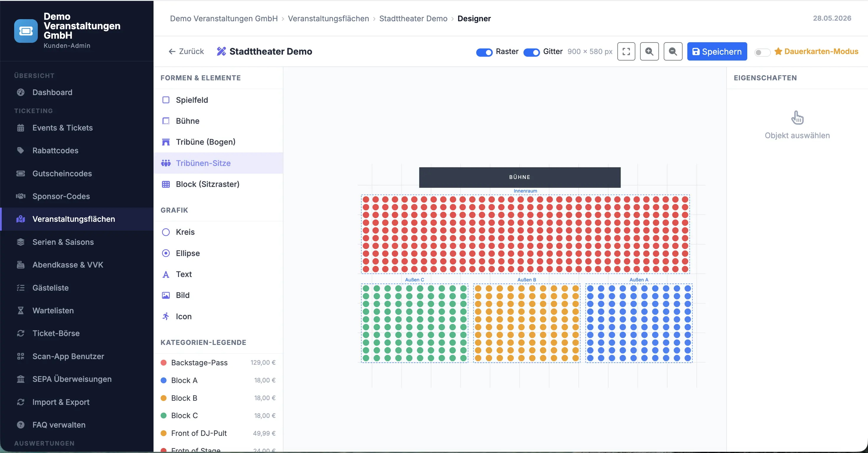
Task: Pick the Icon graphic element
Action: [x=218, y=317]
